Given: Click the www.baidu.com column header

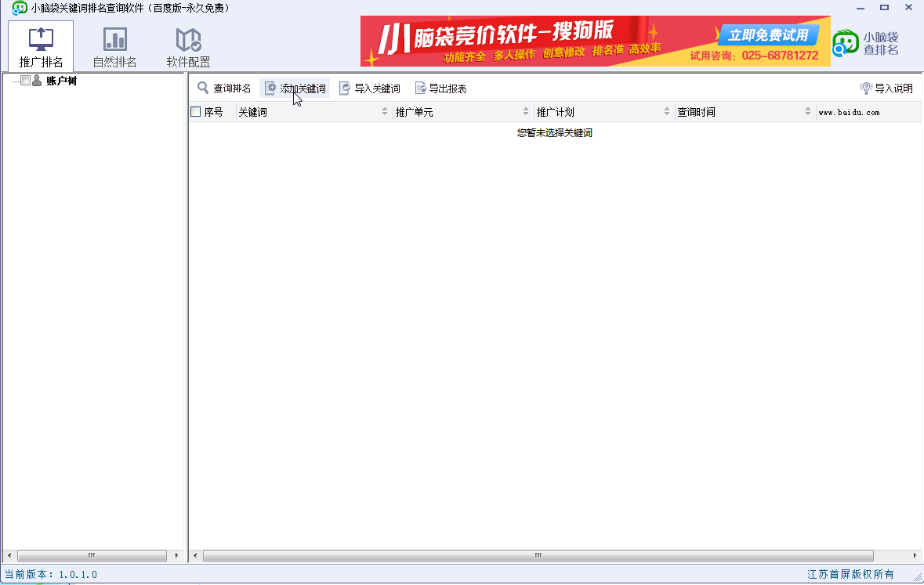Looking at the screenshot, I should [868, 112].
